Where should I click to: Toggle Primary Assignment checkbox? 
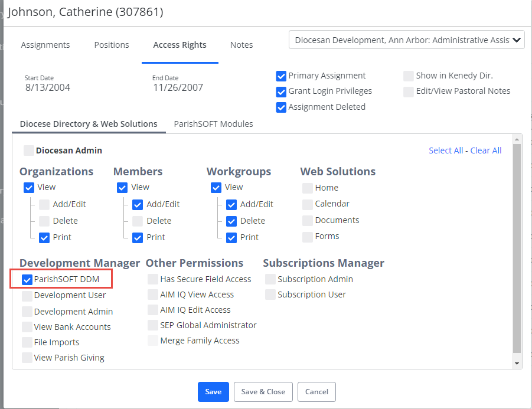coord(281,76)
